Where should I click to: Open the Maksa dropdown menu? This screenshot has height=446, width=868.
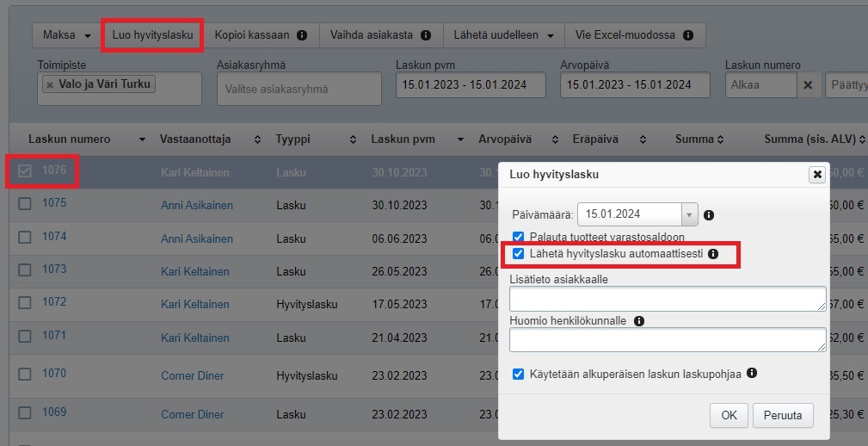click(66, 35)
